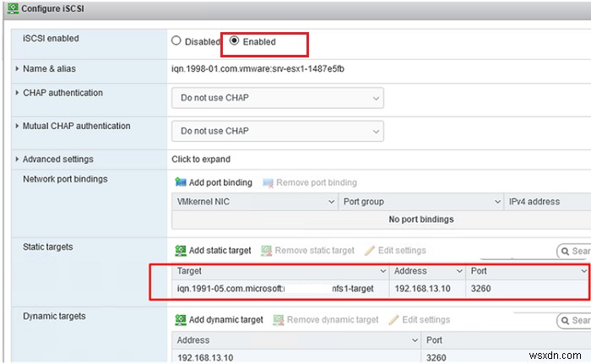Click the dynamic targets search field
The height and width of the screenshot is (364, 591).
(x=574, y=321)
